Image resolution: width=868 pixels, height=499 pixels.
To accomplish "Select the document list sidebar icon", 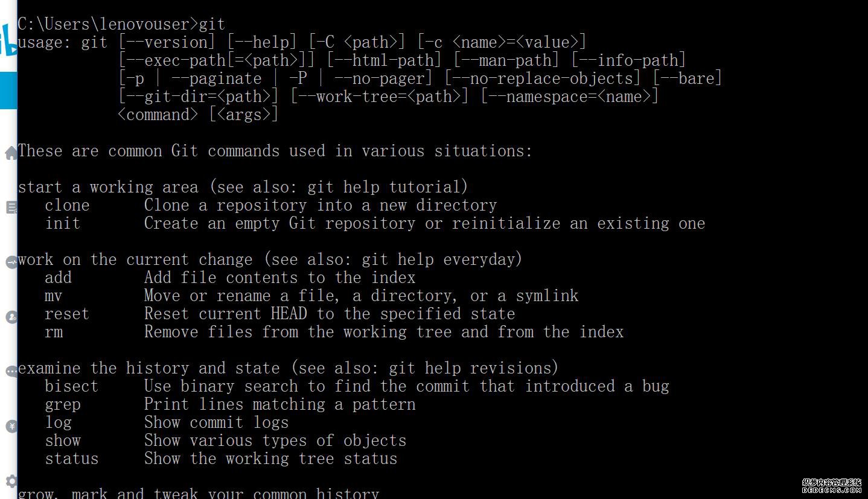I will 10,208.
